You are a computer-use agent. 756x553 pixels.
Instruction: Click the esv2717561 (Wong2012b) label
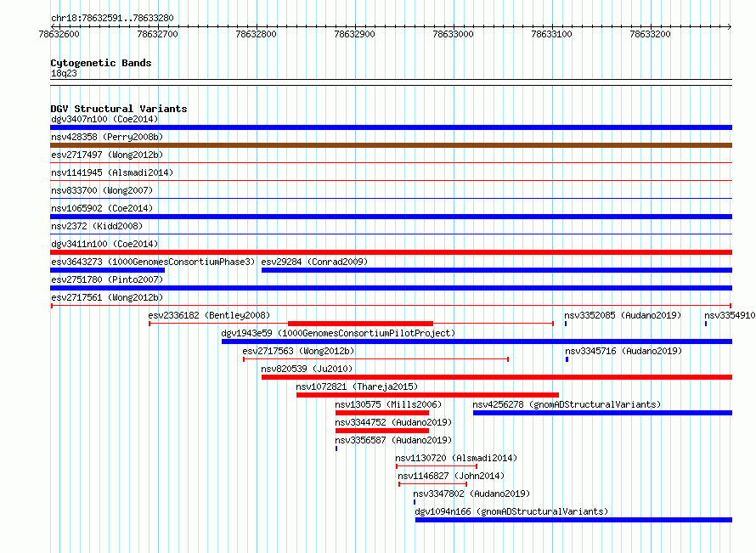[107, 297]
